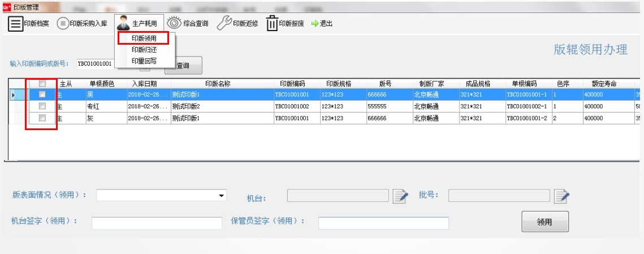
Task: Click the 印版报废 trash icon
Action: tap(272, 24)
